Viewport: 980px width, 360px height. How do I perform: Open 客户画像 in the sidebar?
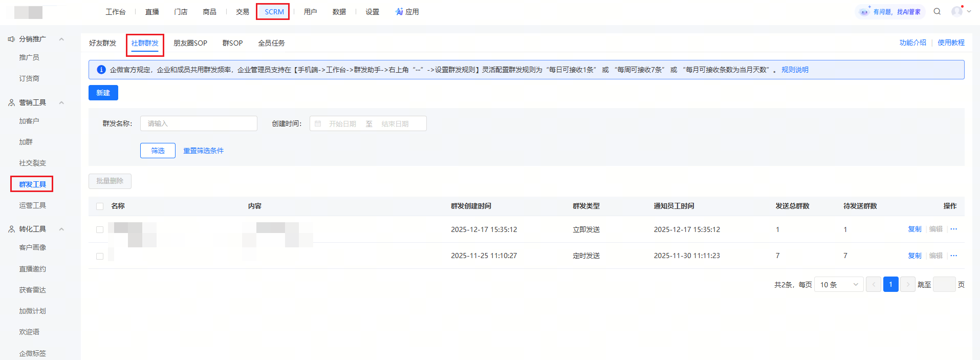[x=32, y=247]
